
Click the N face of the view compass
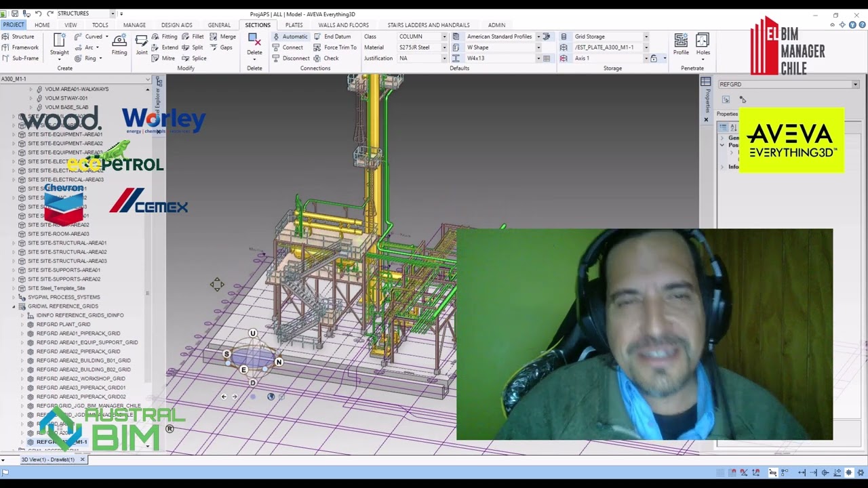pos(279,363)
